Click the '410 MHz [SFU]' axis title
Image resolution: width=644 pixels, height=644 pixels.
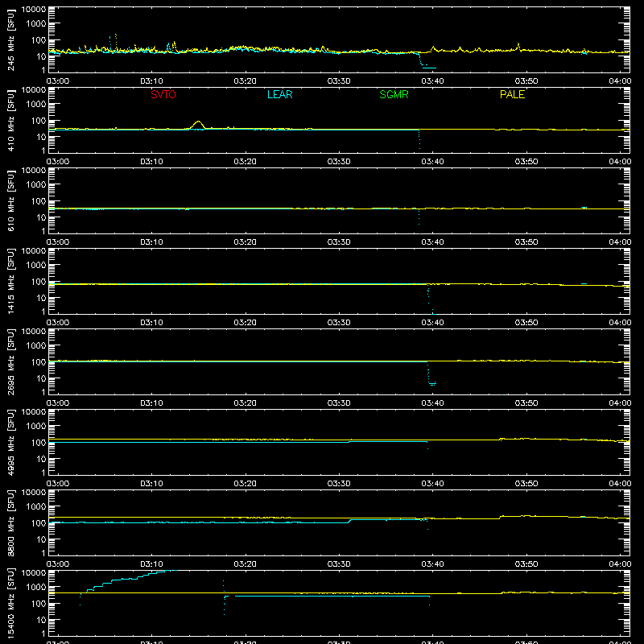coord(11,120)
